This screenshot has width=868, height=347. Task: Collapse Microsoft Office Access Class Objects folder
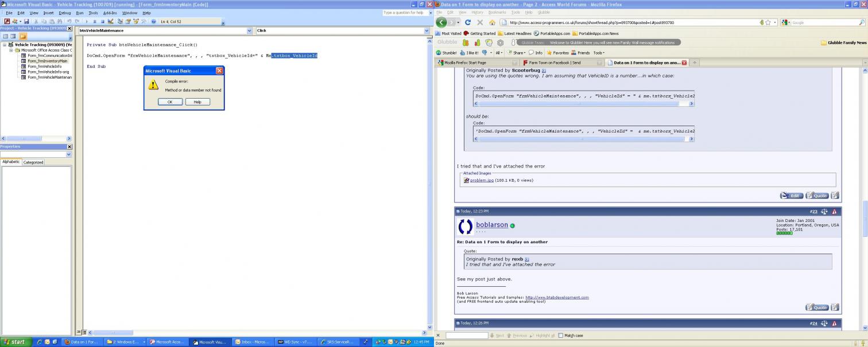point(10,50)
